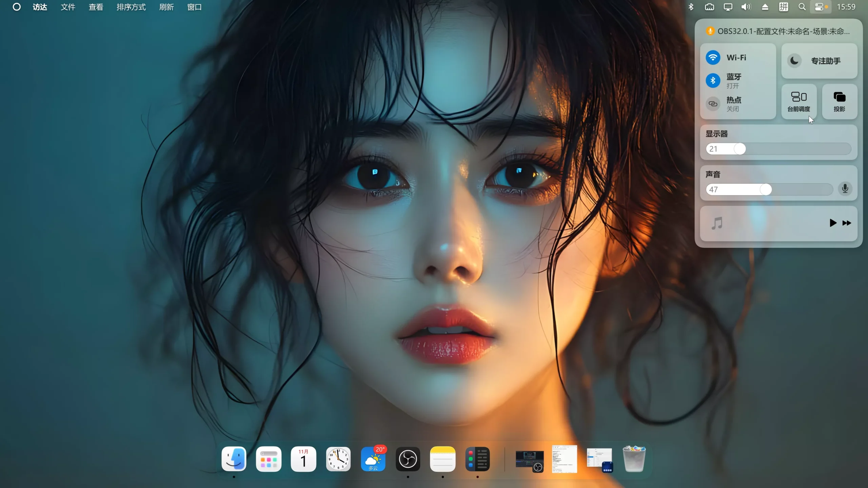Image resolution: width=868 pixels, height=488 pixels.
Task: Open Calendar from the dock
Action: [303, 459]
